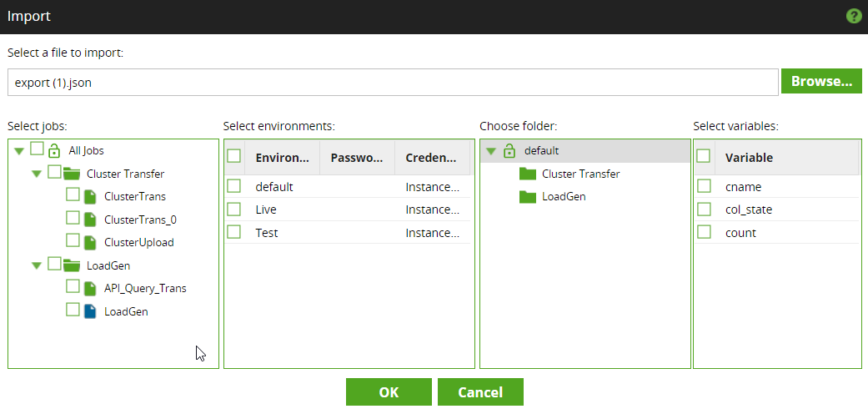Collapse the Cluster Transfer jobs folder

point(37,174)
